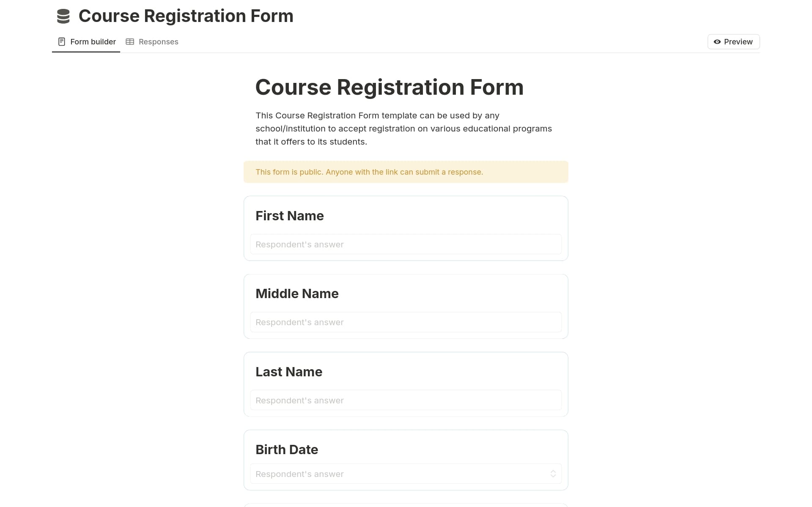Click the form description paragraph
Viewport: 812px width, 507px height.
pos(403,129)
